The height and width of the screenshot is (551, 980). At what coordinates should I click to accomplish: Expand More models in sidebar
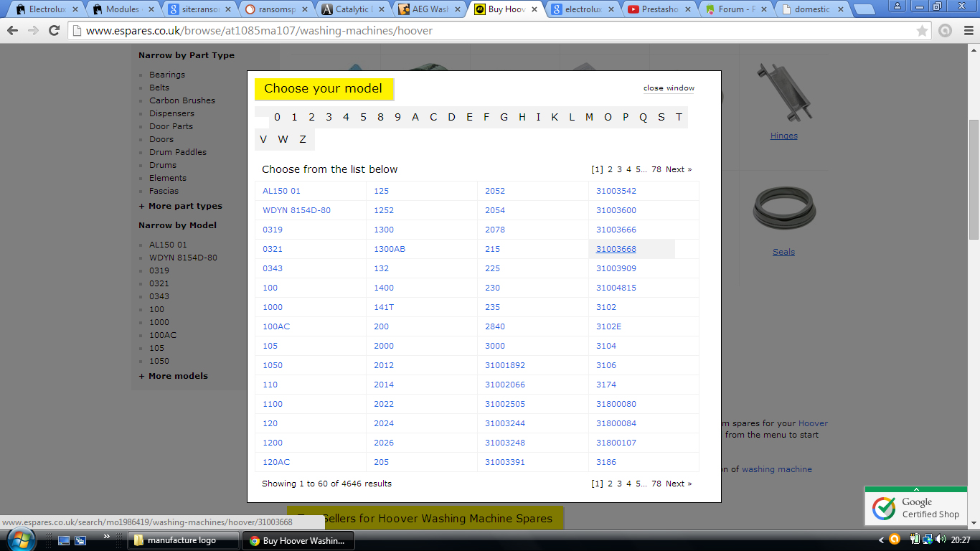[x=173, y=376]
